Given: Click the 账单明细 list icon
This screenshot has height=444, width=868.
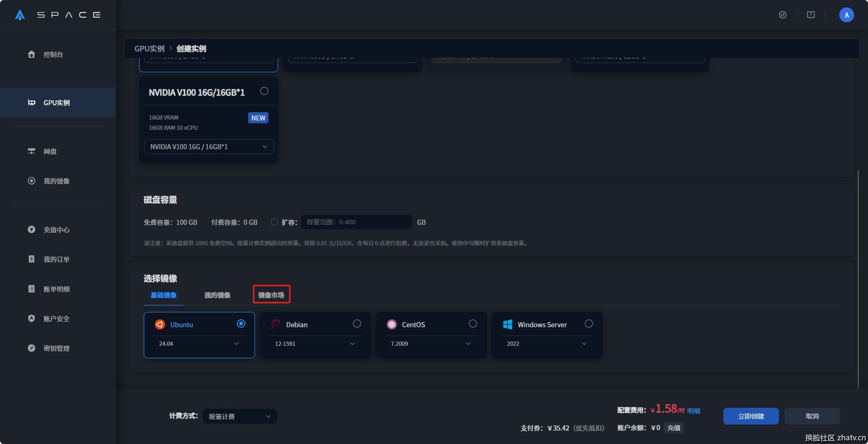Looking at the screenshot, I should (32, 289).
